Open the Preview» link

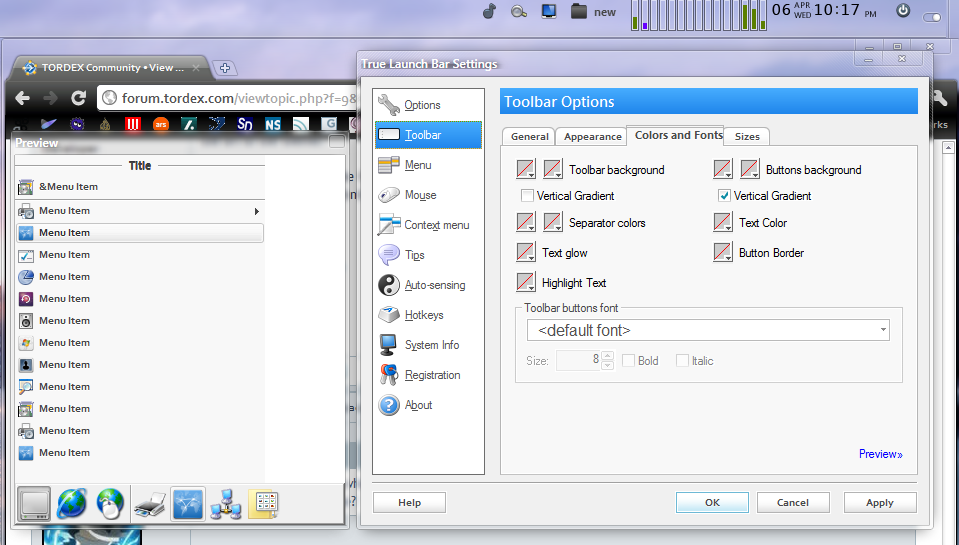[x=880, y=454]
